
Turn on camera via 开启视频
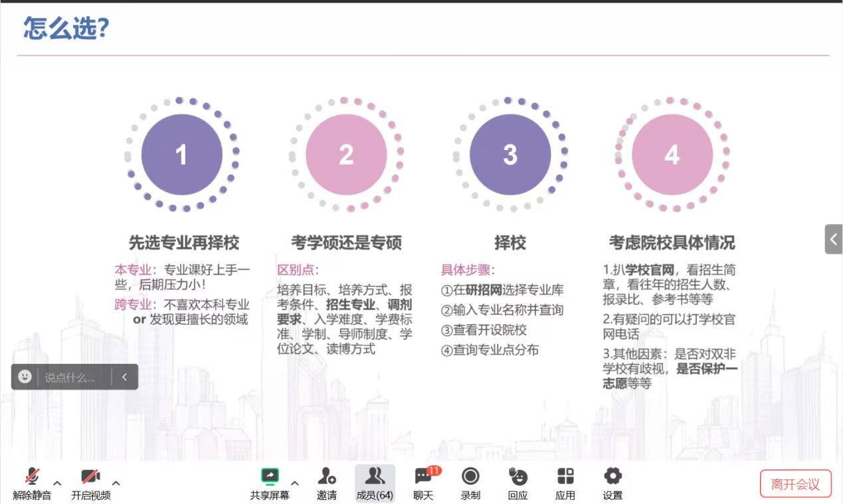pyautogui.click(x=90, y=477)
